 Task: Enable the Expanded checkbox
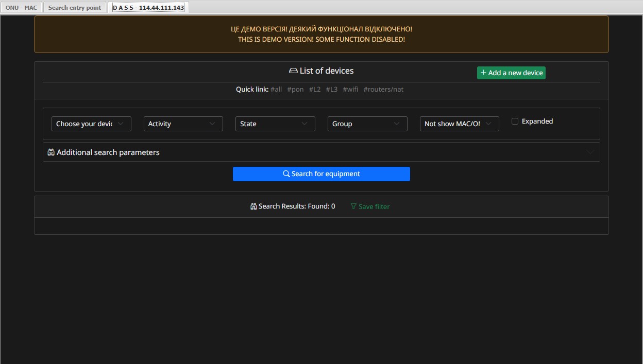pos(515,122)
